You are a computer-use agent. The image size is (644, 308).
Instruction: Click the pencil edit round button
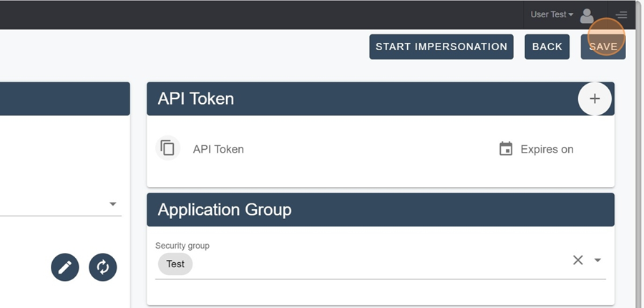(x=65, y=267)
